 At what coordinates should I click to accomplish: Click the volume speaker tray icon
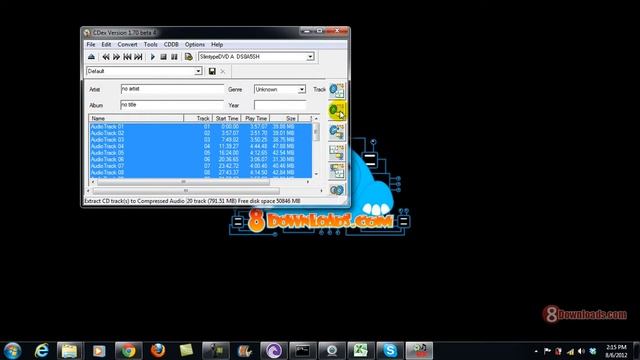click(x=581, y=351)
